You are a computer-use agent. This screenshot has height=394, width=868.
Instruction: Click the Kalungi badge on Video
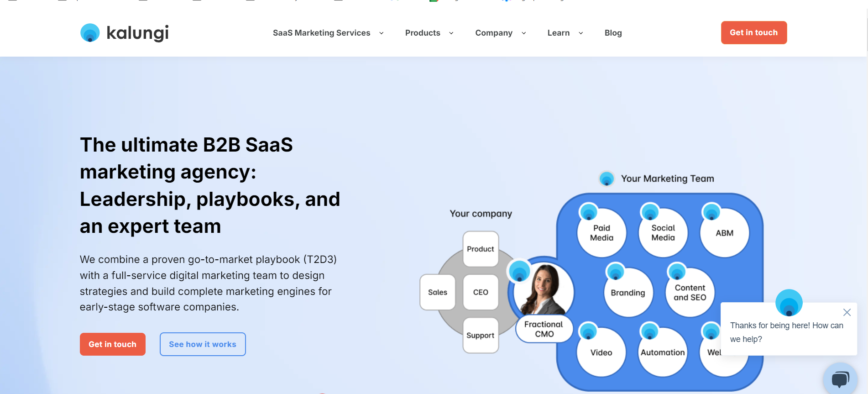click(x=588, y=331)
